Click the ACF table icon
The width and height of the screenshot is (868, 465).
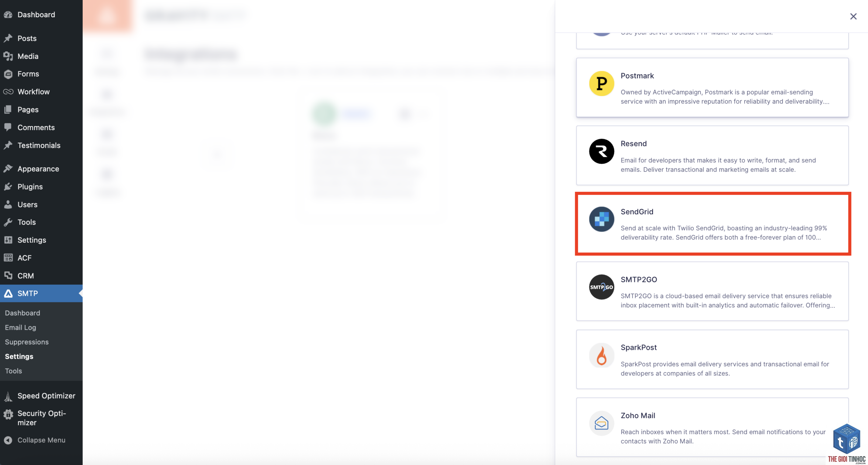[8, 258]
